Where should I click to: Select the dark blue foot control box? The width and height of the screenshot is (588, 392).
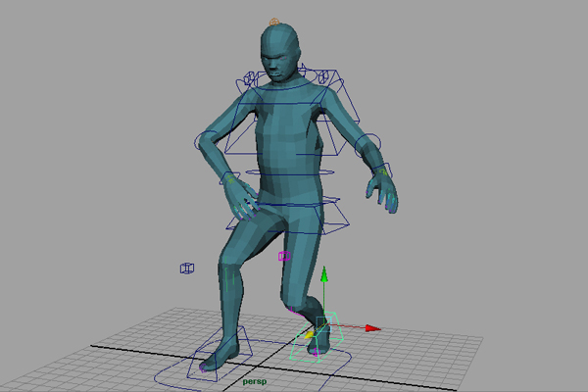(x=220, y=354)
